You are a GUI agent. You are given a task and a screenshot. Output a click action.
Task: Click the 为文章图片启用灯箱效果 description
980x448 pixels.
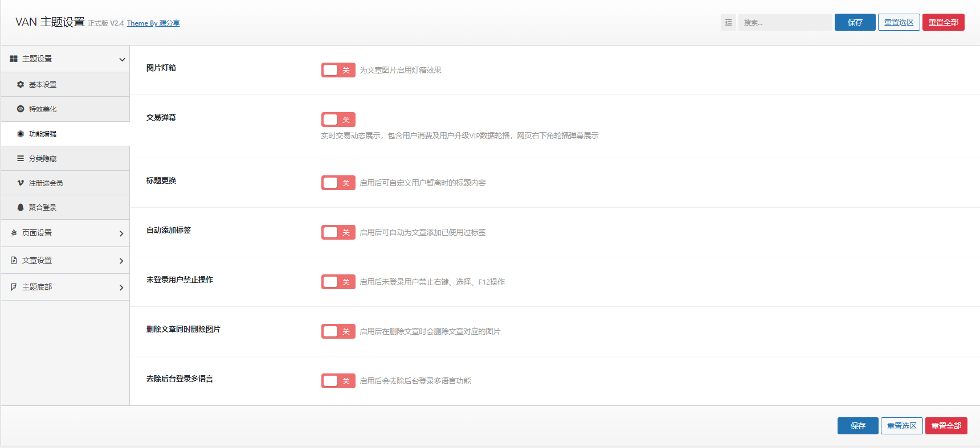(401, 70)
